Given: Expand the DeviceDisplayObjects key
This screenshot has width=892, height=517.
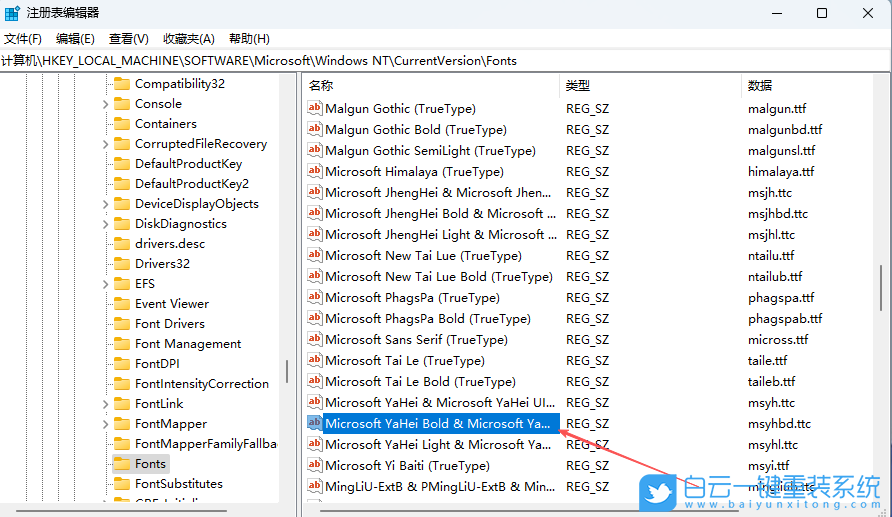Looking at the screenshot, I should [x=105, y=204].
